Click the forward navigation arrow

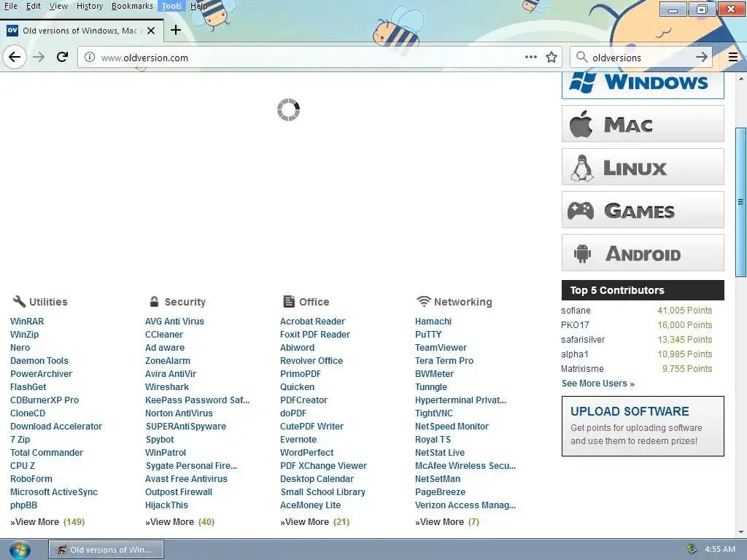39,58
